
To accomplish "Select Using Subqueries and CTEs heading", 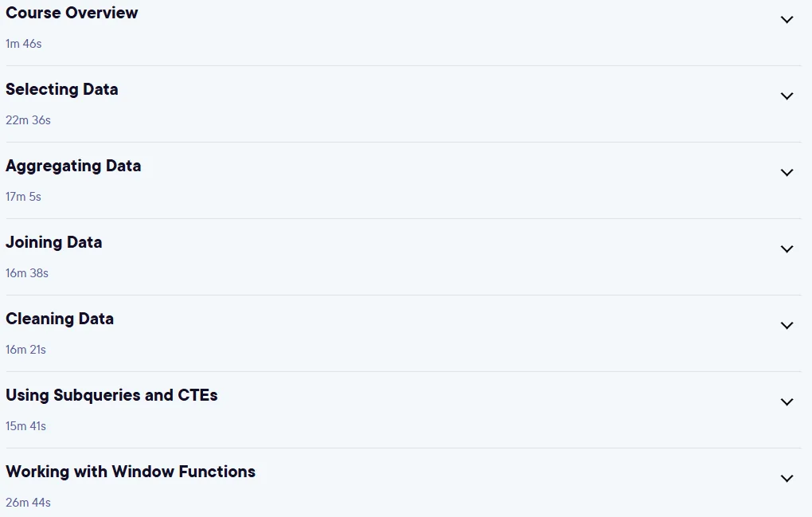I will pos(112,395).
